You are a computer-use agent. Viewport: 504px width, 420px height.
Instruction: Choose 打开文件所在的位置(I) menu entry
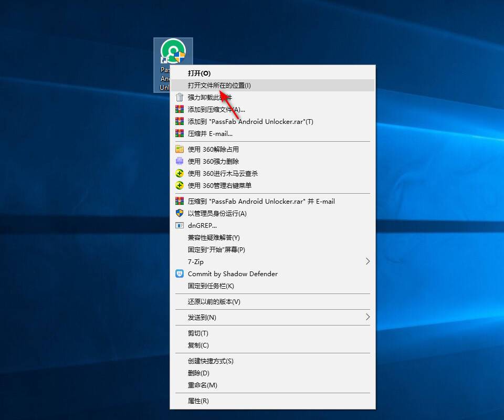[219, 85]
